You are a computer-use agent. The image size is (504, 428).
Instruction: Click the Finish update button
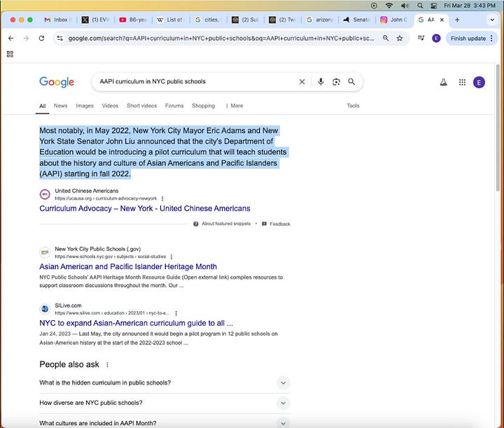coord(468,39)
